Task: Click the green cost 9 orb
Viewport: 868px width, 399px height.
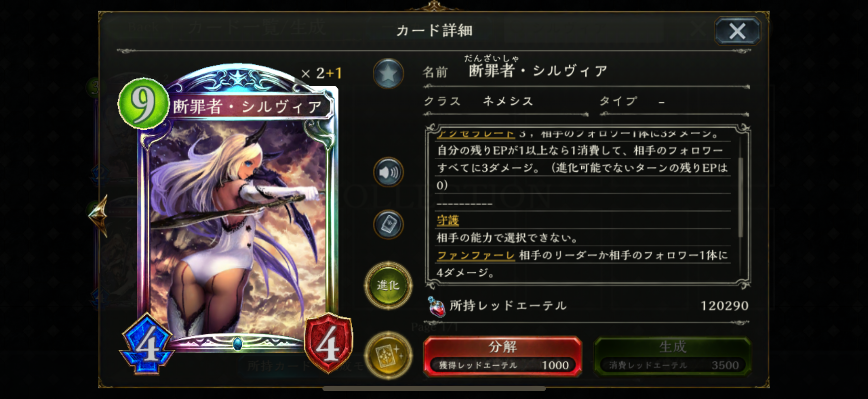Action: [143, 103]
